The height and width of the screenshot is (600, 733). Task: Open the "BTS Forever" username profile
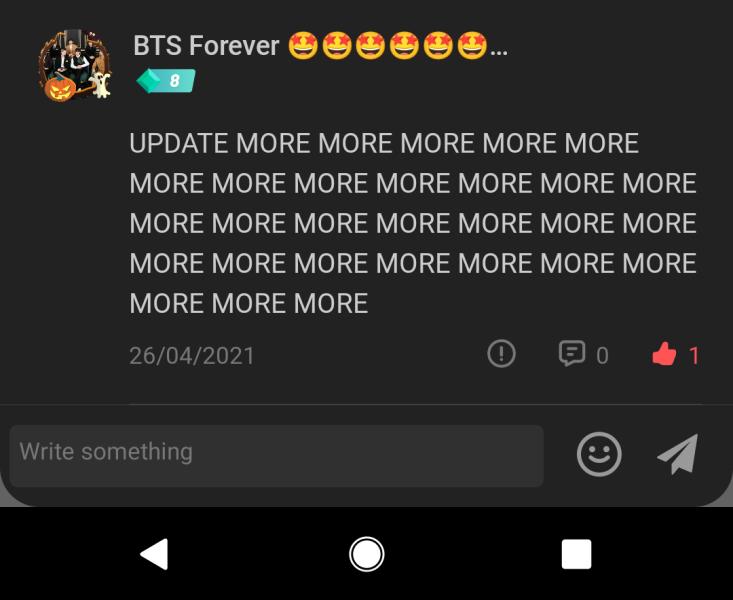(x=206, y=45)
